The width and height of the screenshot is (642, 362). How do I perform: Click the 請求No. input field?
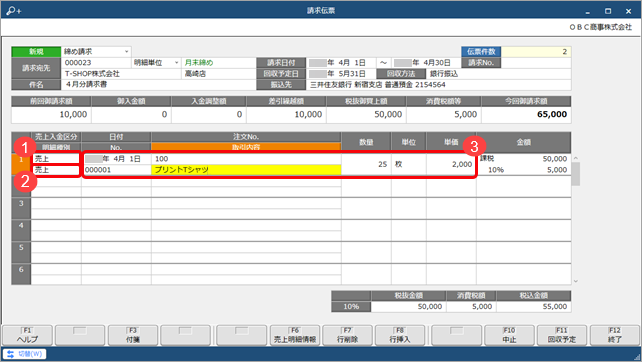[x=536, y=63]
